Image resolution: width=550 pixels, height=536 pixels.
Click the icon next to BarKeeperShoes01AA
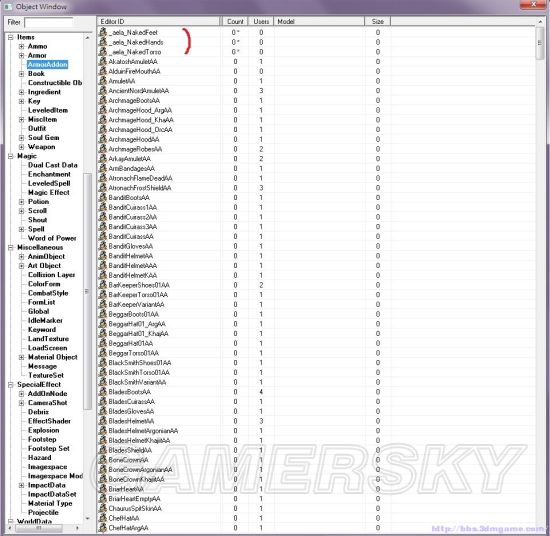pyautogui.click(x=102, y=284)
